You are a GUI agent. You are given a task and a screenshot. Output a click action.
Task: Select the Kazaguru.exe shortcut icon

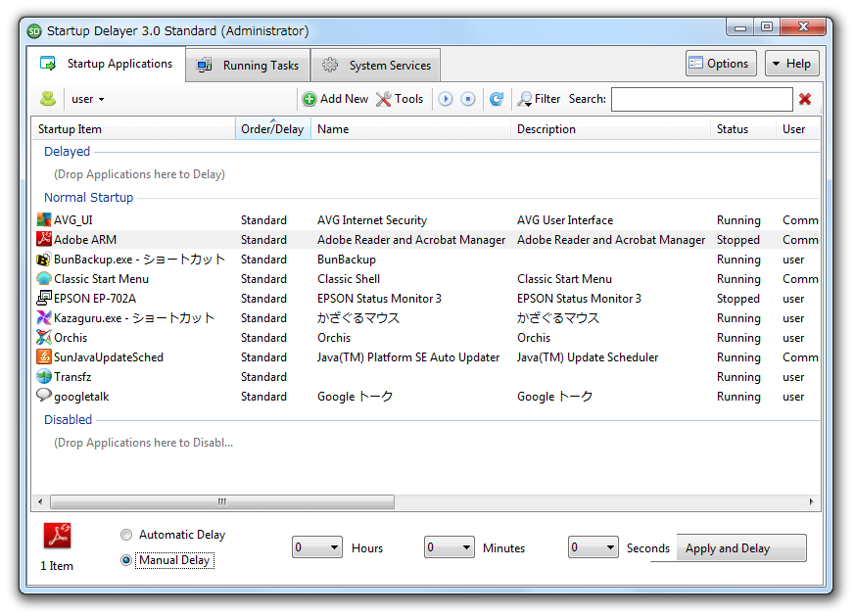(x=43, y=317)
